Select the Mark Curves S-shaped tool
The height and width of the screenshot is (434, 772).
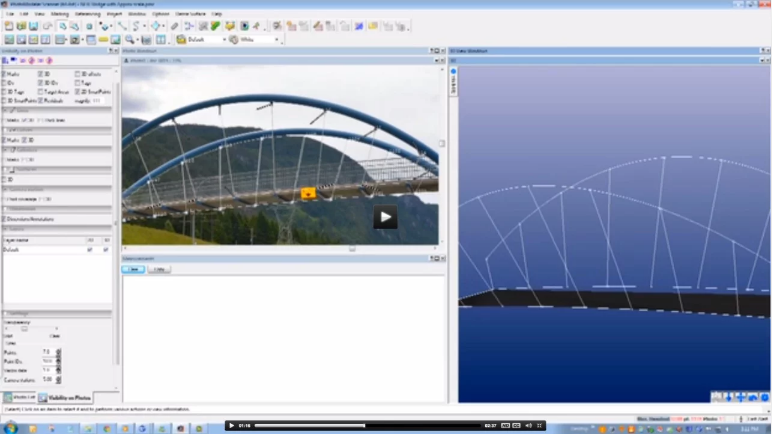(136, 26)
